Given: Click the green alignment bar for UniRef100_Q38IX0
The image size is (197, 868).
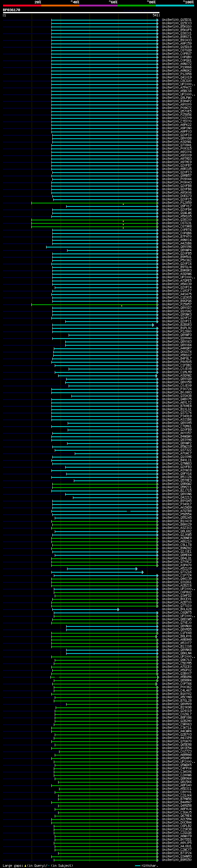Looking at the screenshot, I should click(94, 220).
